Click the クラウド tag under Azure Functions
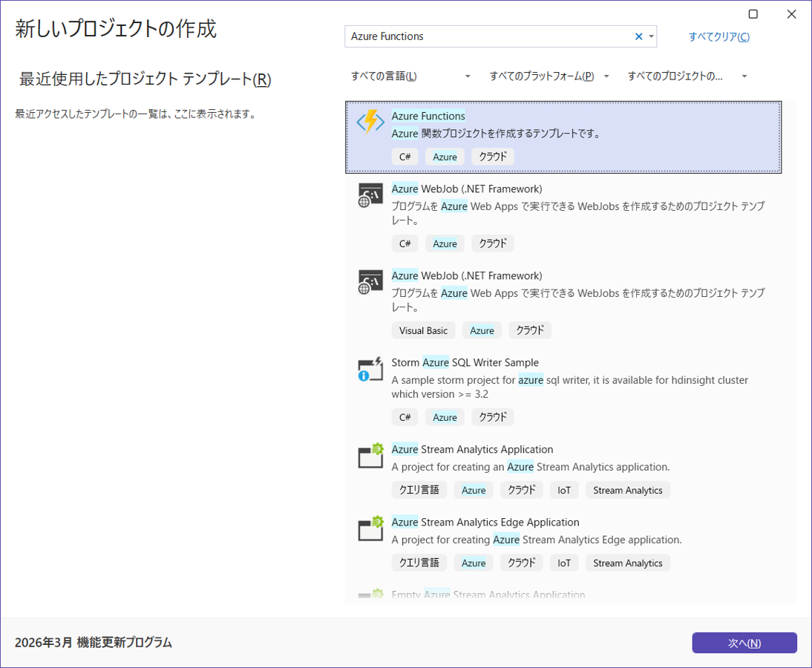 coord(493,157)
